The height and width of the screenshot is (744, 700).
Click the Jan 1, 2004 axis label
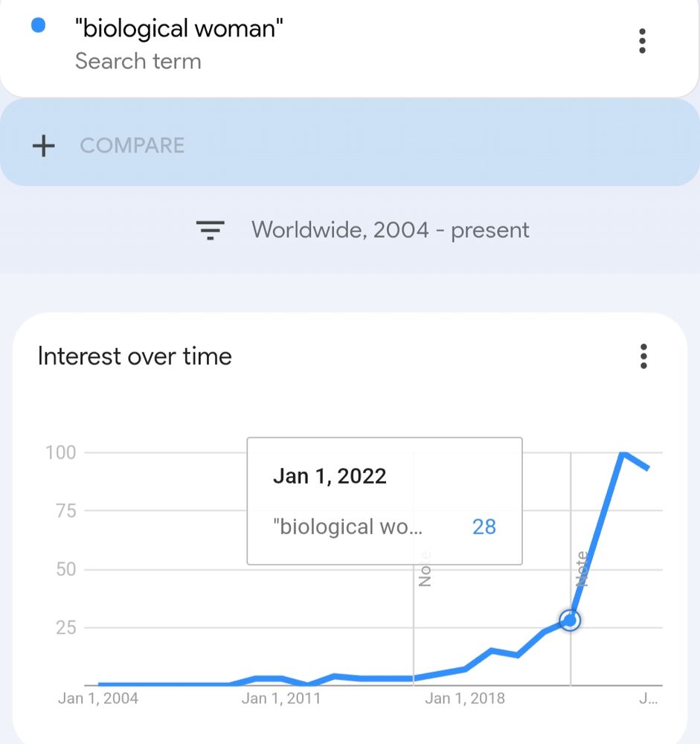98,699
